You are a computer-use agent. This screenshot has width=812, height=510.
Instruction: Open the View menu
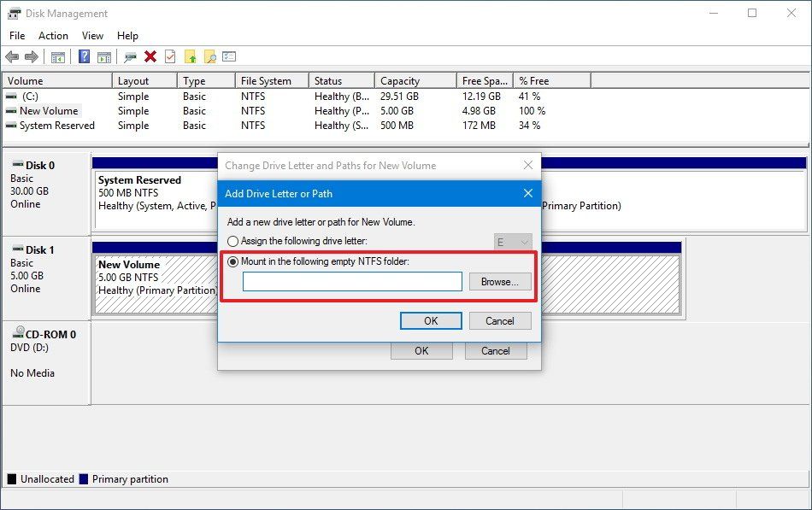pyautogui.click(x=92, y=36)
